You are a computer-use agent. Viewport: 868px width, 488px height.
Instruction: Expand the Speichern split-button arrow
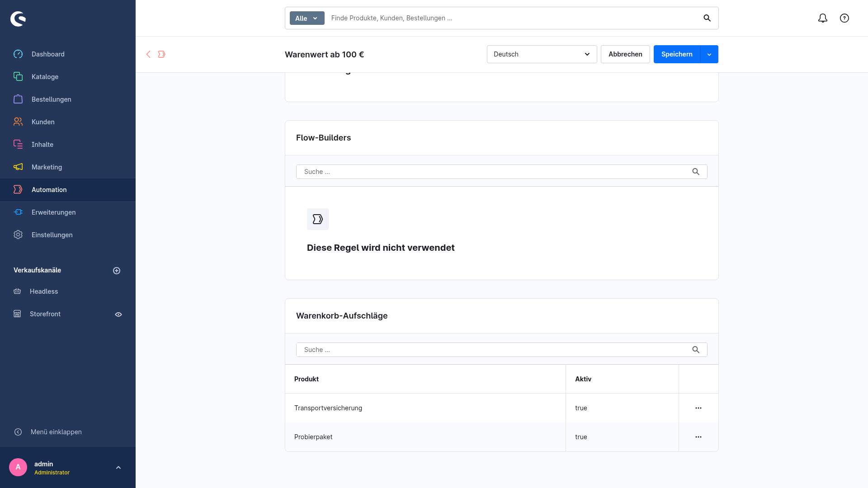tap(709, 54)
